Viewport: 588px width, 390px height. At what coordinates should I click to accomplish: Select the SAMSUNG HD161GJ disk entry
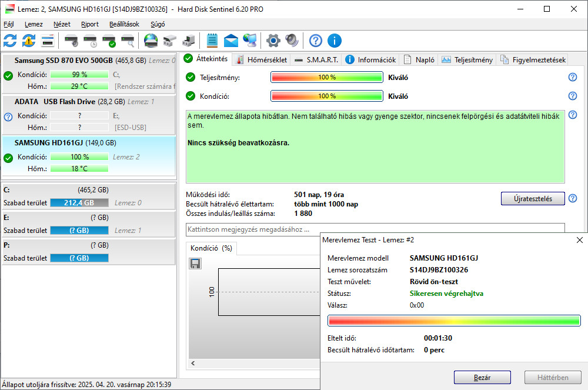point(89,156)
